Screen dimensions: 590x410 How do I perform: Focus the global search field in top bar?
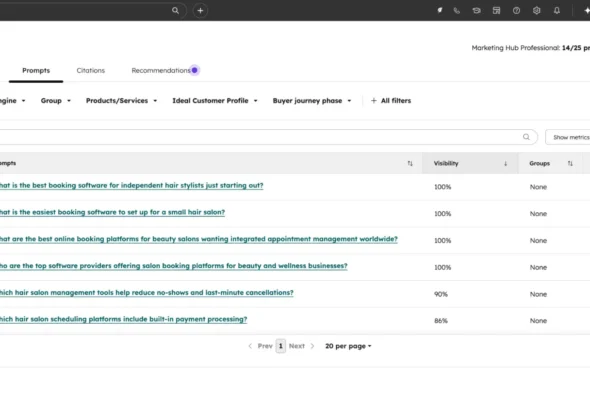92,11
